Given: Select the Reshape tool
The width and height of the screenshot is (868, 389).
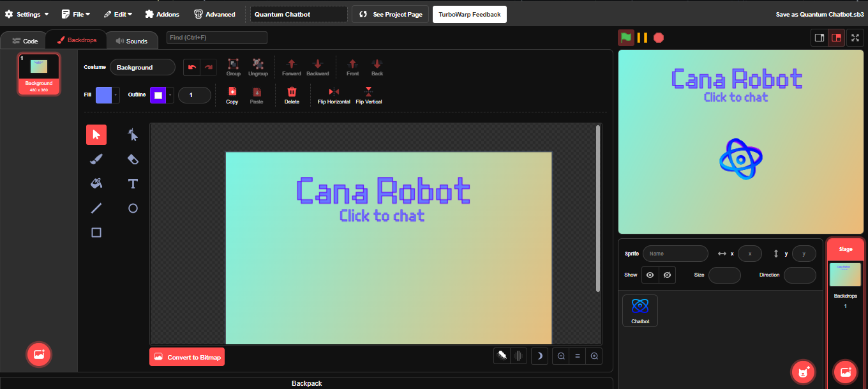Looking at the screenshot, I should click(133, 135).
